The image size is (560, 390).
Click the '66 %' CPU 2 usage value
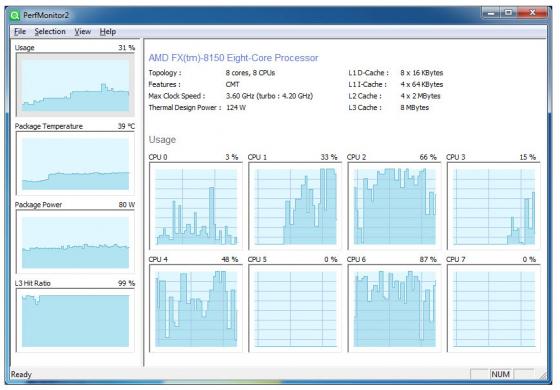coord(428,157)
